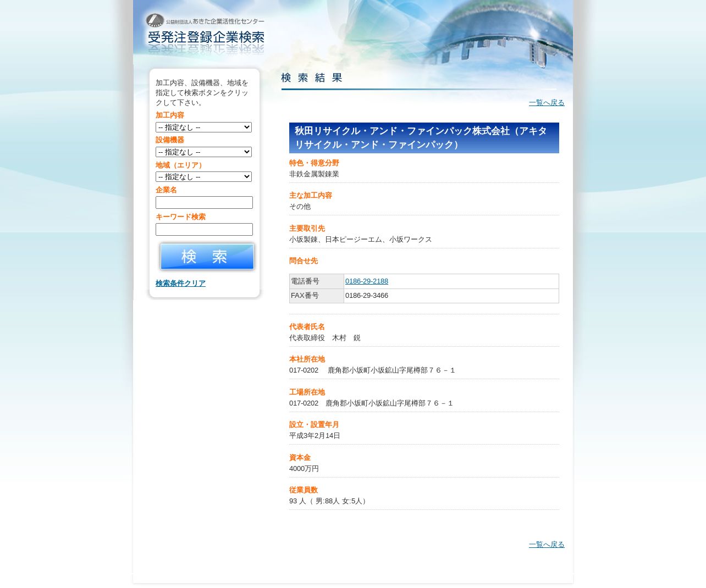Open the 加工内容 dropdown
This screenshot has height=588, width=706.
click(203, 127)
